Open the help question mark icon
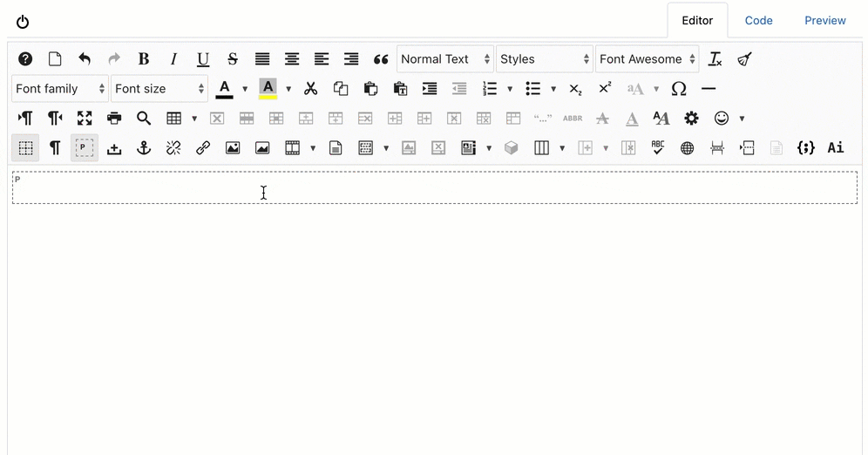Screen dimensions: 868x455 pyautogui.click(x=25, y=59)
